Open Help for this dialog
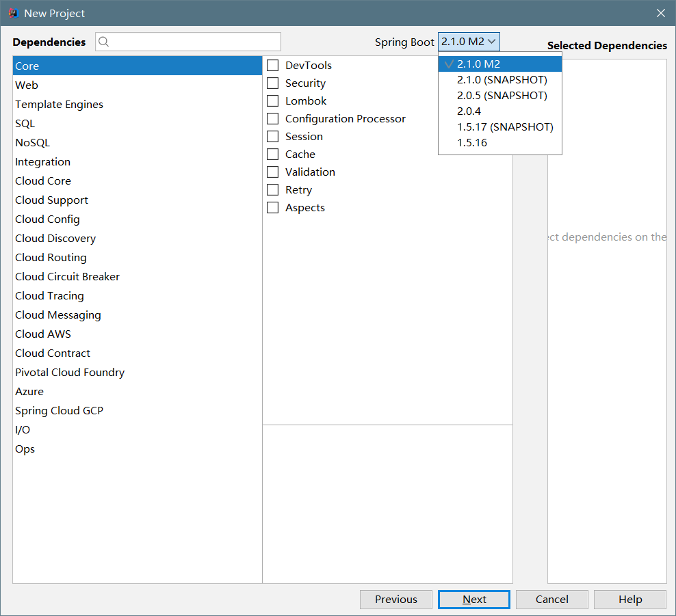Viewport: 676px width, 616px height. click(629, 600)
